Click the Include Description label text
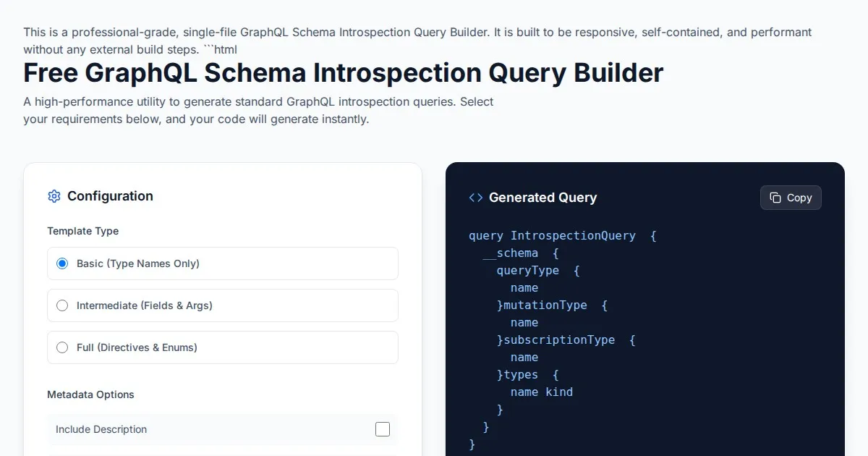Image resolution: width=868 pixels, height=456 pixels. click(x=101, y=429)
